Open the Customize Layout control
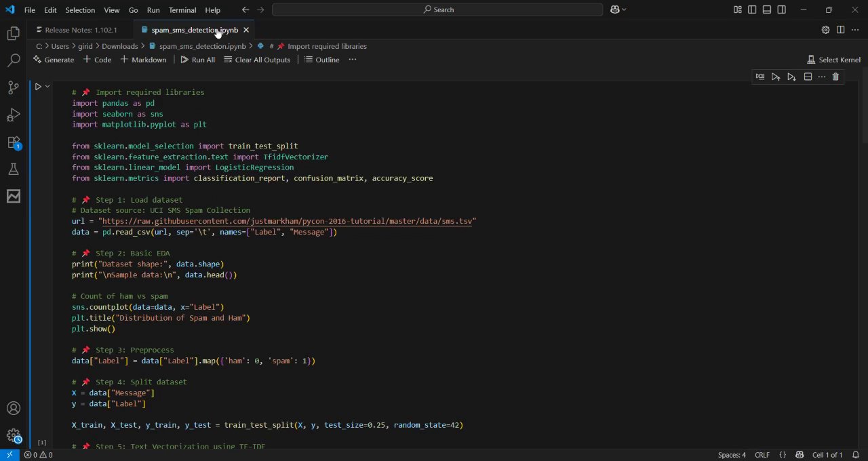This screenshot has width=868, height=461. (x=737, y=9)
